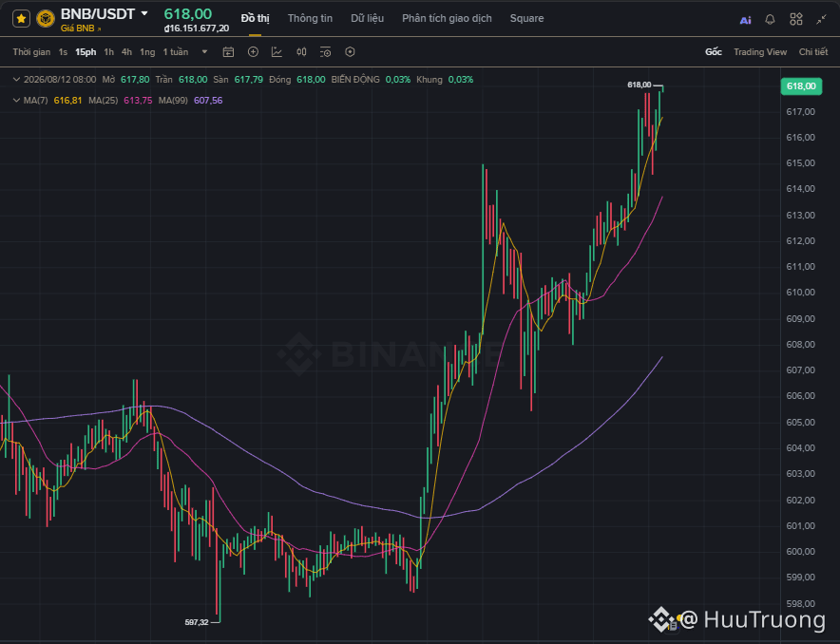The width and height of the screenshot is (840, 644).
Task: Open the chart layout grid icon
Action: (796, 19)
